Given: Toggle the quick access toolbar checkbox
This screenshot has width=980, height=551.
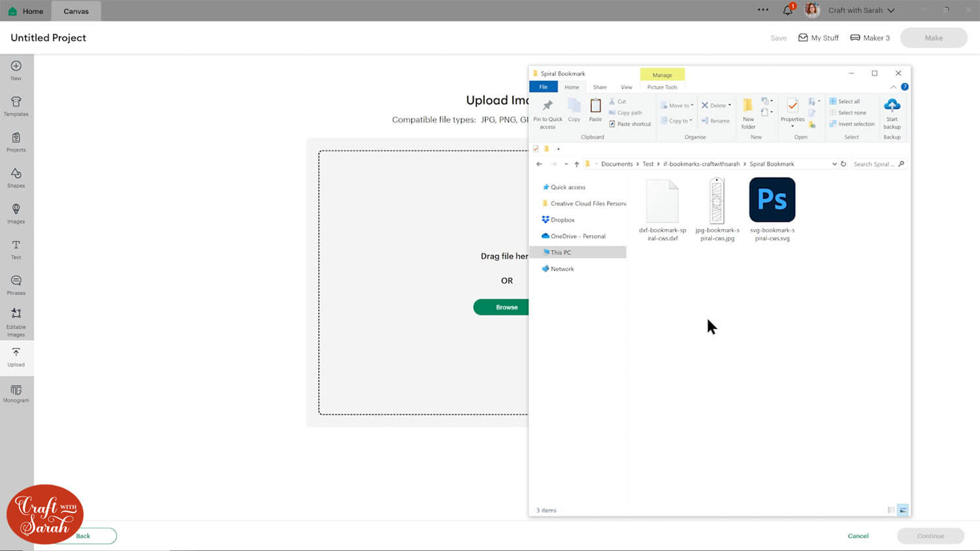Looking at the screenshot, I should 536,149.
